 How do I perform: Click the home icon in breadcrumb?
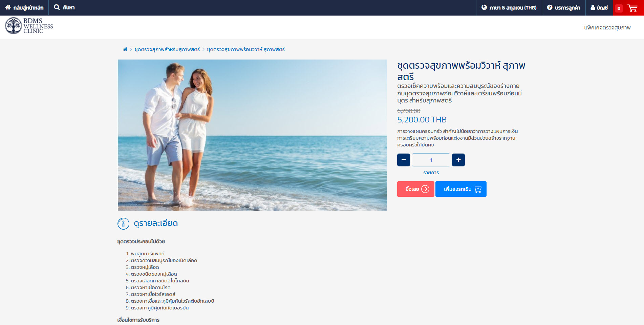(125, 49)
